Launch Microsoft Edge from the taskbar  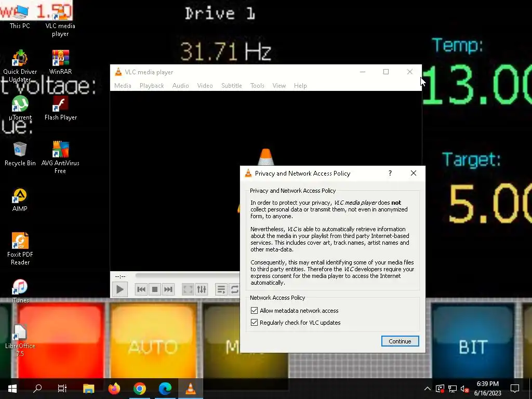coord(165,389)
